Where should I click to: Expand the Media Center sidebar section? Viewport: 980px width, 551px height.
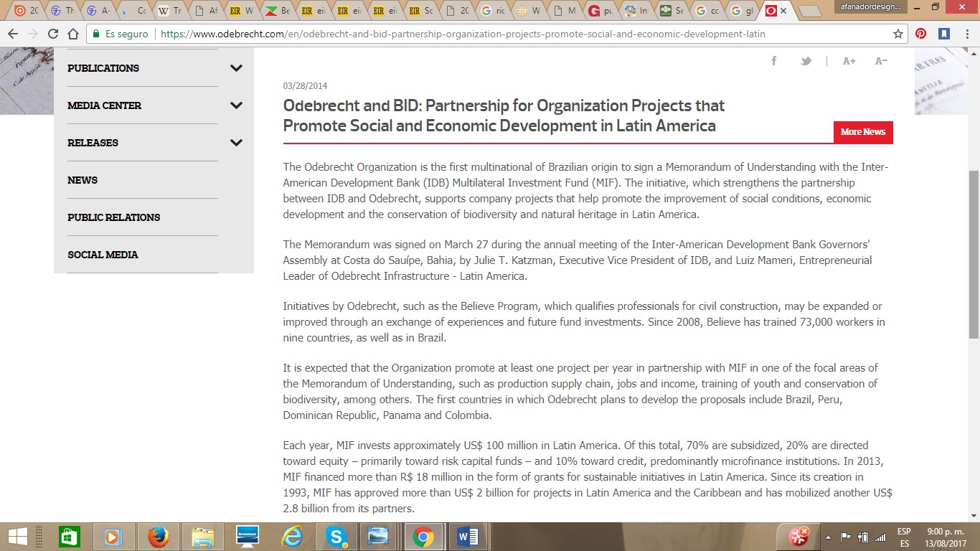pos(236,105)
